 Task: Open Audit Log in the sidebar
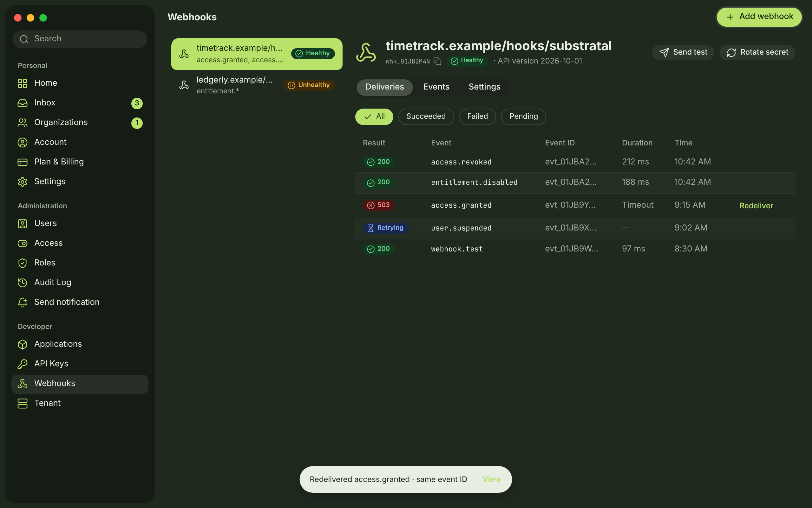tap(80, 283)
